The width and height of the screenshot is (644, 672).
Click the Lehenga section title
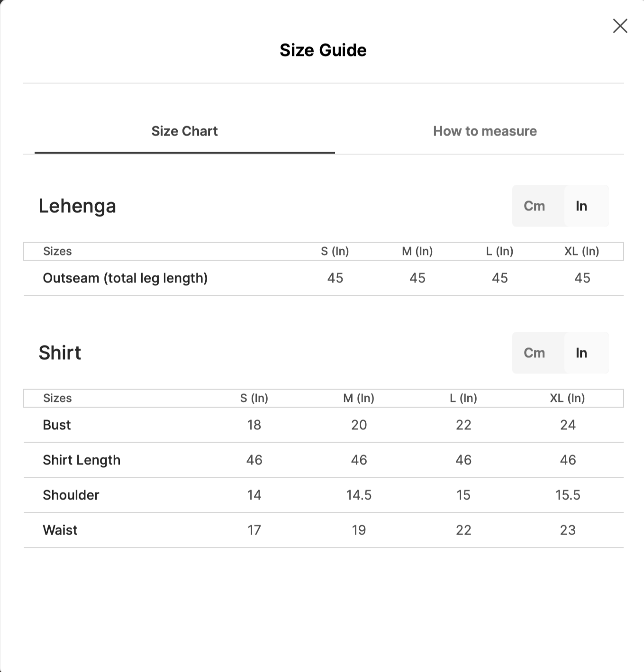click(x=77, y=206)
